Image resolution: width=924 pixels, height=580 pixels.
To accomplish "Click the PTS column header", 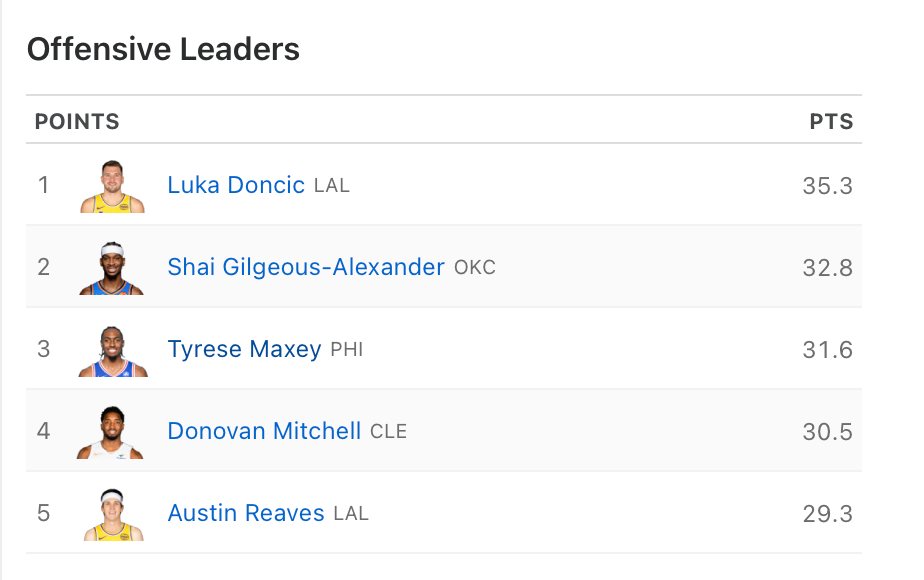I will coord(831,122).
